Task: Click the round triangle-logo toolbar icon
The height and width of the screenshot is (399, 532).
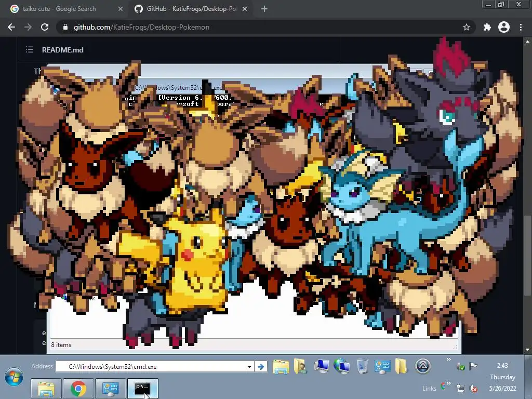Action: coord(423,366)
